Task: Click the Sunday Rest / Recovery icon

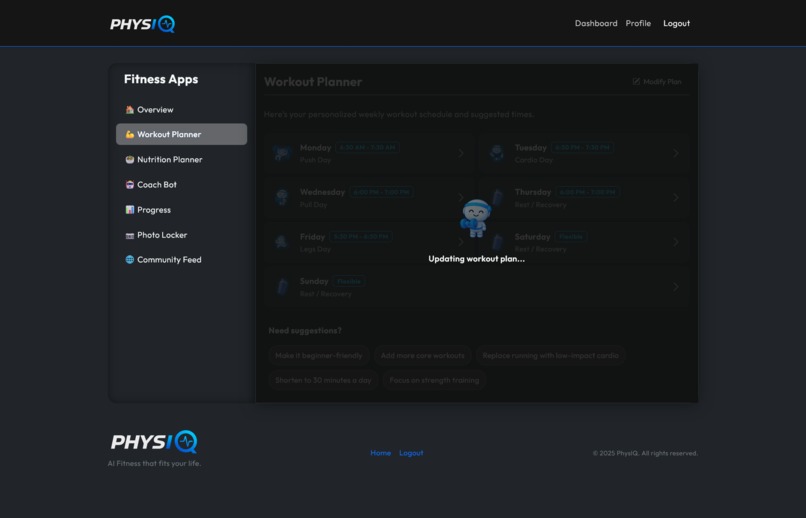Action: pos(282,287)
